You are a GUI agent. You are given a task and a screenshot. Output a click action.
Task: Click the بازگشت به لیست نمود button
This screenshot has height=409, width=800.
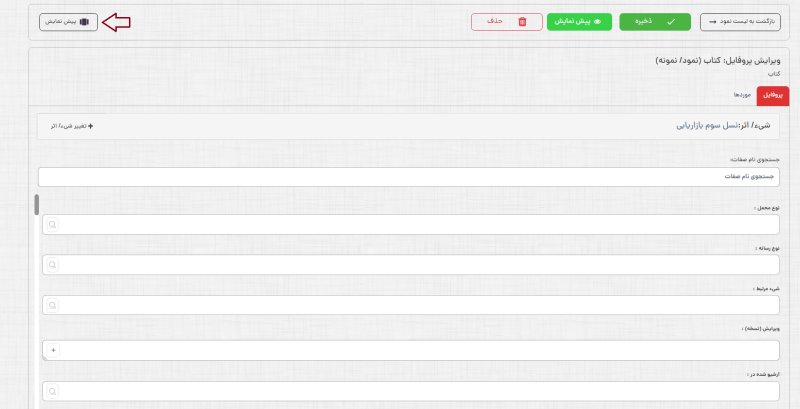coord(740,21)
